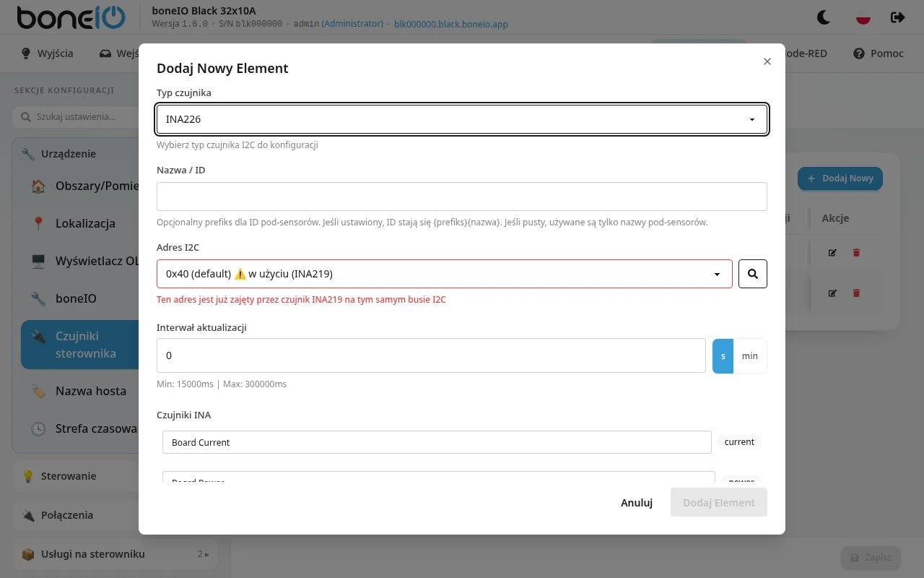Image resolution: width=924 pixels, height=578 pixels.
Task: Click the Administrator role link
Action: coord(352,24)
